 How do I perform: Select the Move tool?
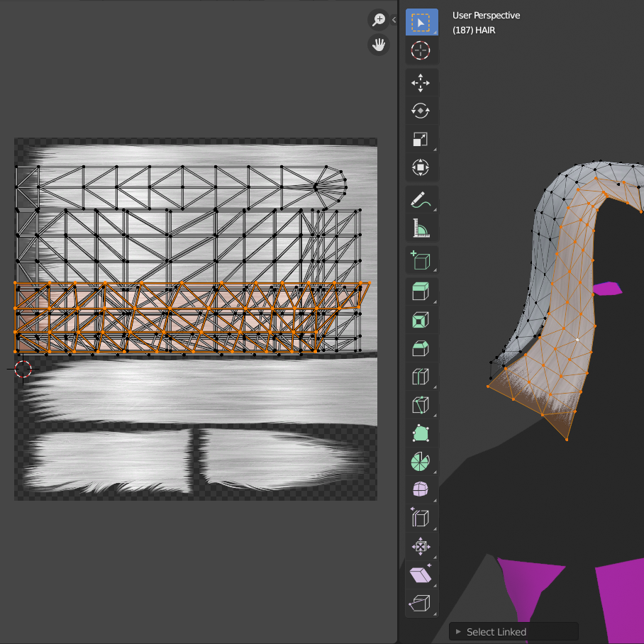pyautogui.click(x=421, y=82)
